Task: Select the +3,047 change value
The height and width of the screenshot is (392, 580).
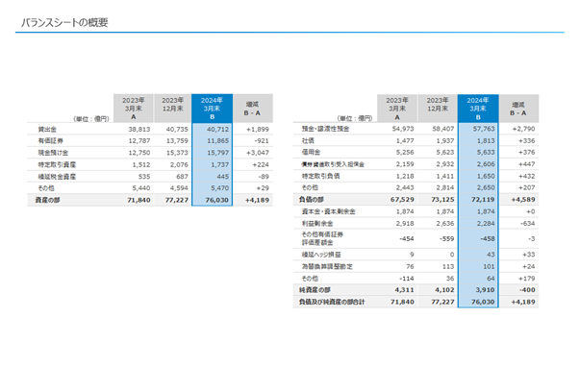Action: (x=258, y=153)
